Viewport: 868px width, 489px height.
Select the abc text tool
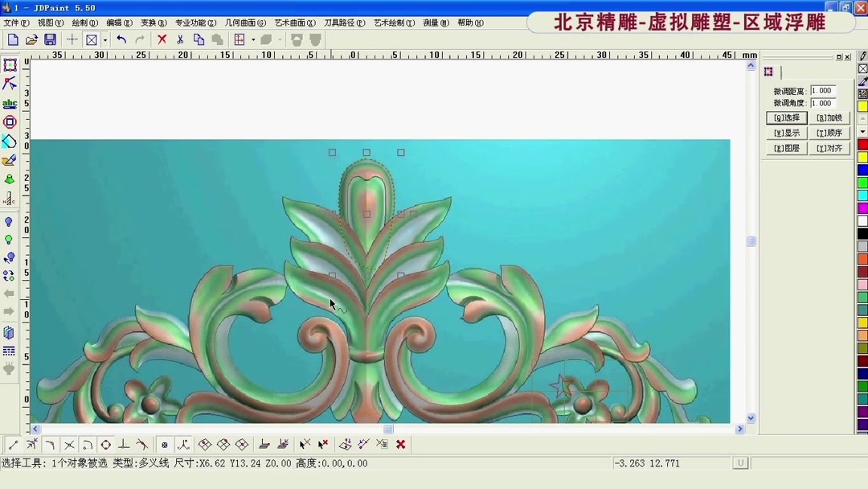10,104
